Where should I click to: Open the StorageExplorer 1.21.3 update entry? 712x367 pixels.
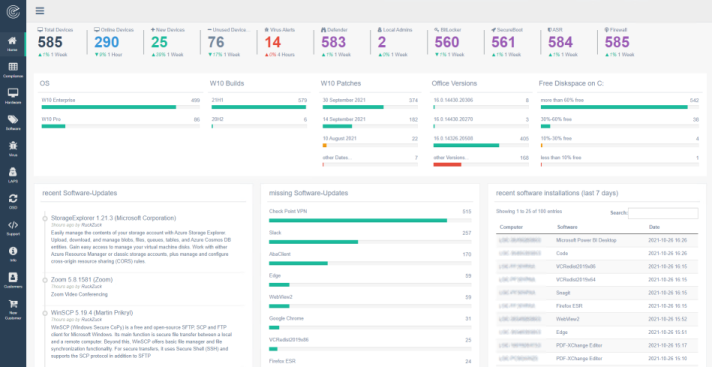point(114,218)
